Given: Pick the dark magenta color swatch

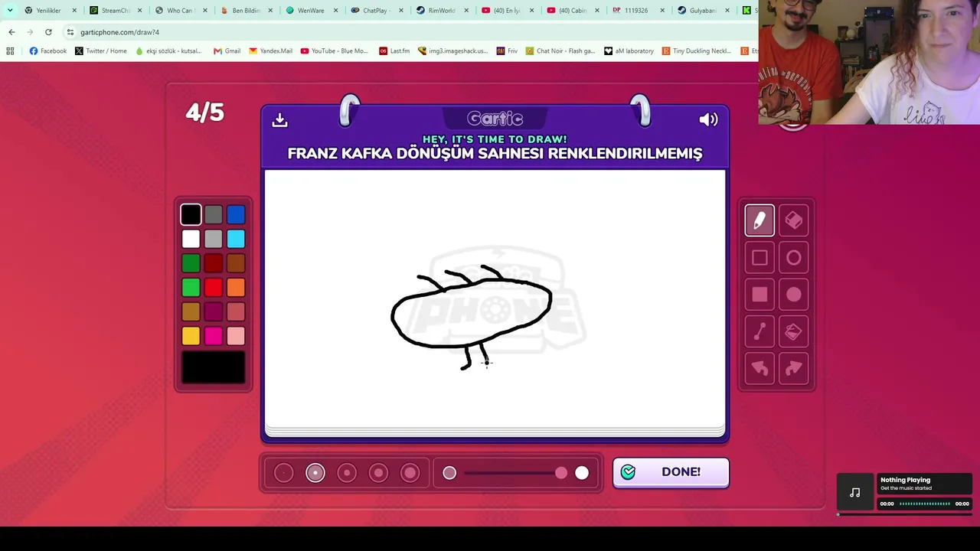Looking at the screenshot, I should coord(214,311).
